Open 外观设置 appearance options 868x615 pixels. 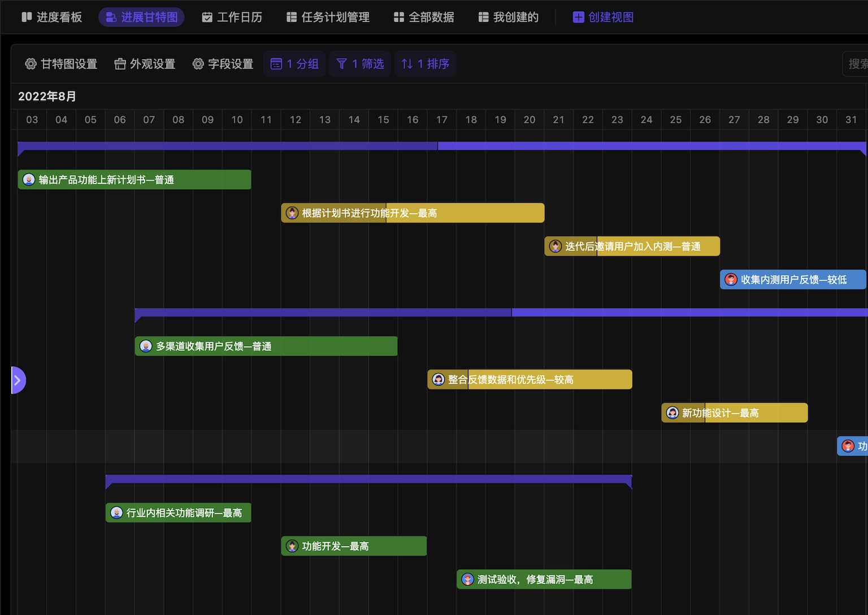pyautogui.click(x=145, y=64)
